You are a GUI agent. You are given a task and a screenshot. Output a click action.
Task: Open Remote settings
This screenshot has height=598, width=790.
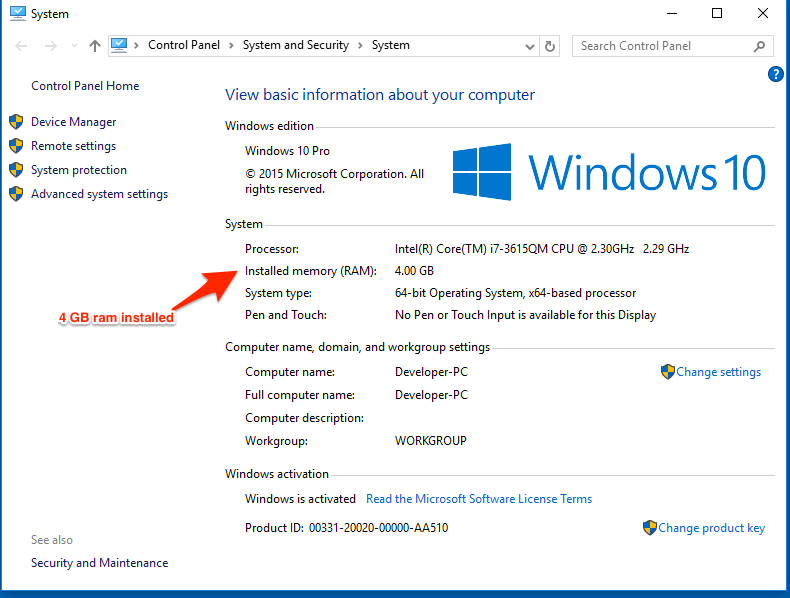tap(74, 146)
